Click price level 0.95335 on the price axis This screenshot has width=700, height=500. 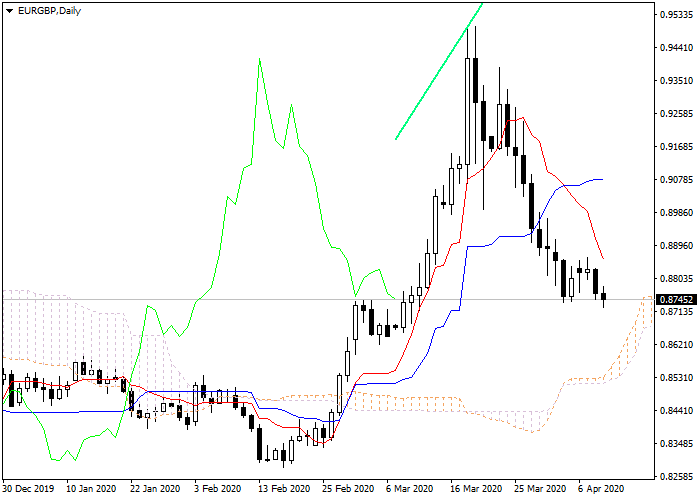point(676,15)
